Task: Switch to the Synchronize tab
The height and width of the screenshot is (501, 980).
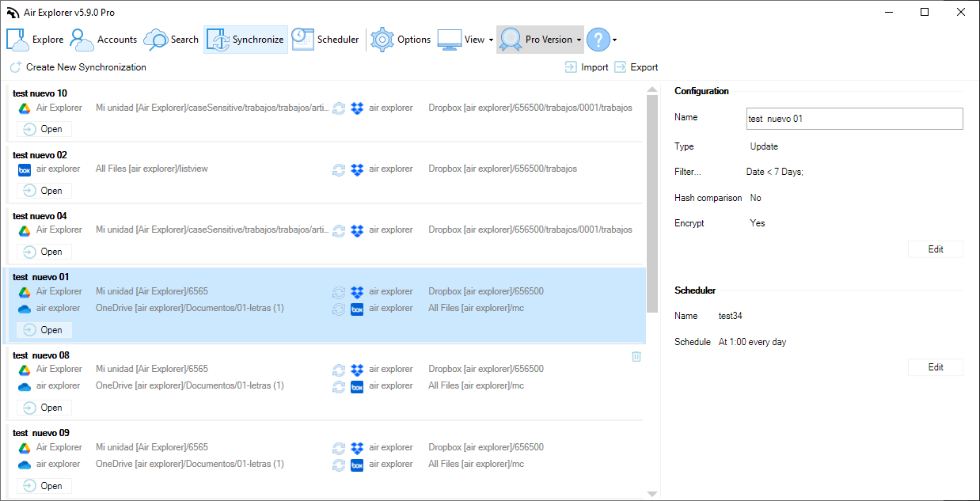Action: 245,40
